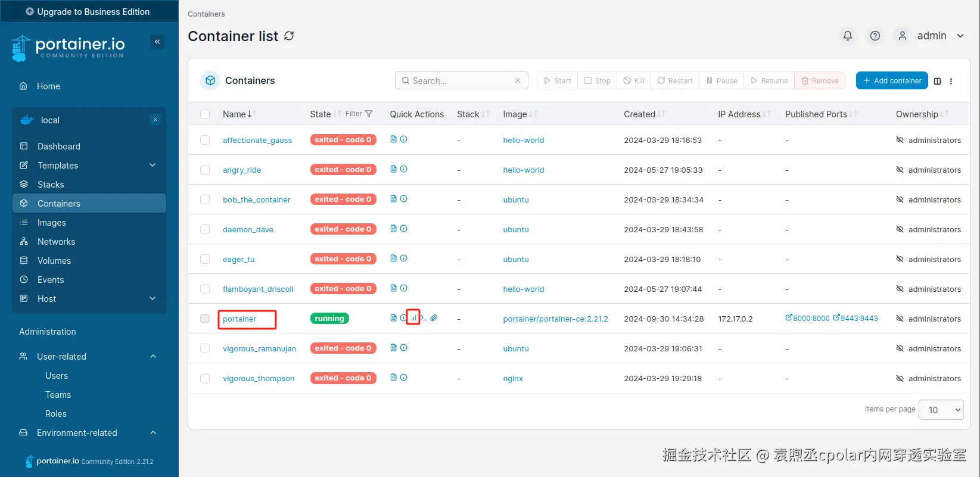
Task: Open logs for flamboyant_driscoll
Action: tap(393, 288)
